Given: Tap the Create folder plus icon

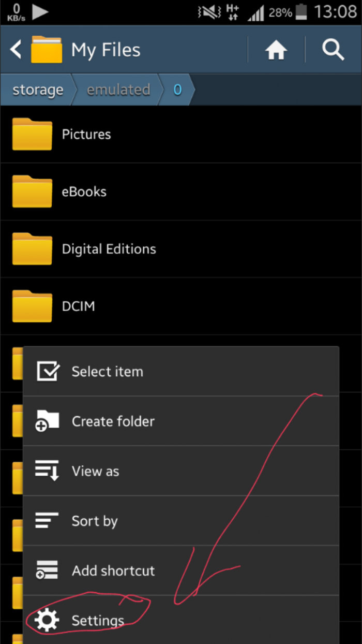Looking at the screenshot, I should point(47,421).
